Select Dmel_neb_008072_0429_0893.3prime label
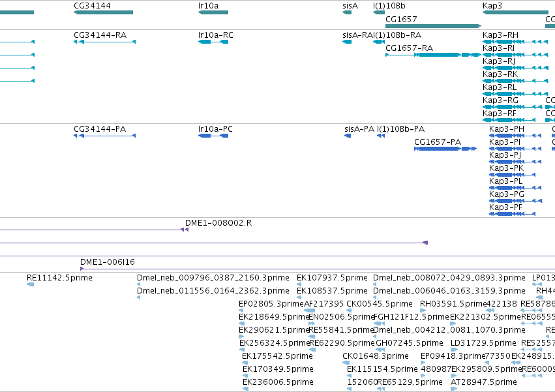The width and height of the screenshot is (555, 392). 449,278
